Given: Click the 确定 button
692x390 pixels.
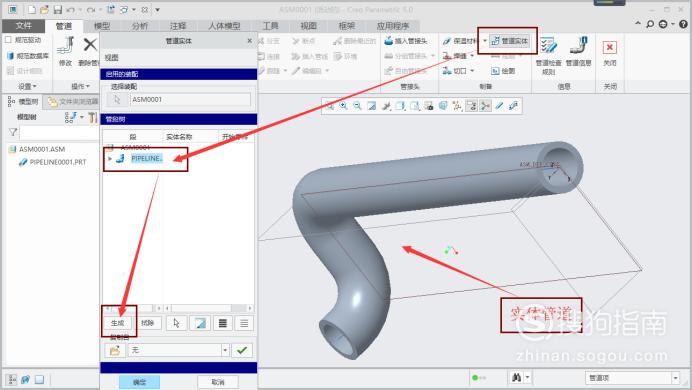Looking at the screenshot, I should (x=139, y=382).
